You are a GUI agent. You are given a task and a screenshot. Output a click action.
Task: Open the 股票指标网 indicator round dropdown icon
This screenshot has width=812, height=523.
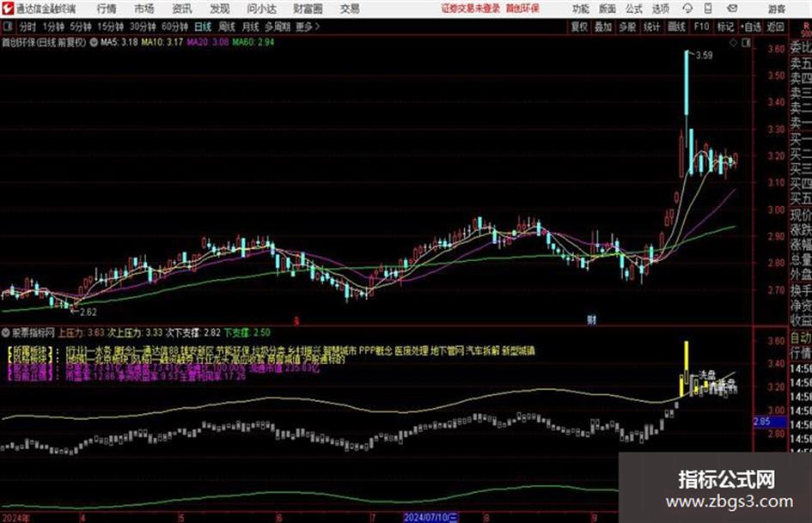click(6, 332)
